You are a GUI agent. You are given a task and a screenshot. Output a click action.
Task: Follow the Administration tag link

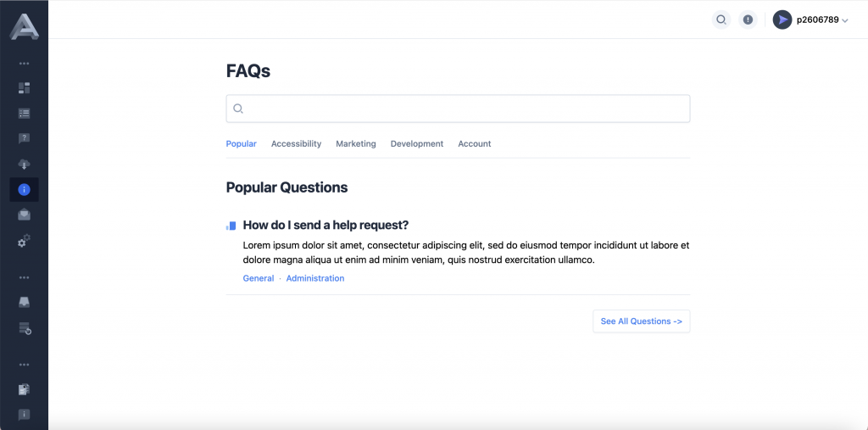(315, 278)
